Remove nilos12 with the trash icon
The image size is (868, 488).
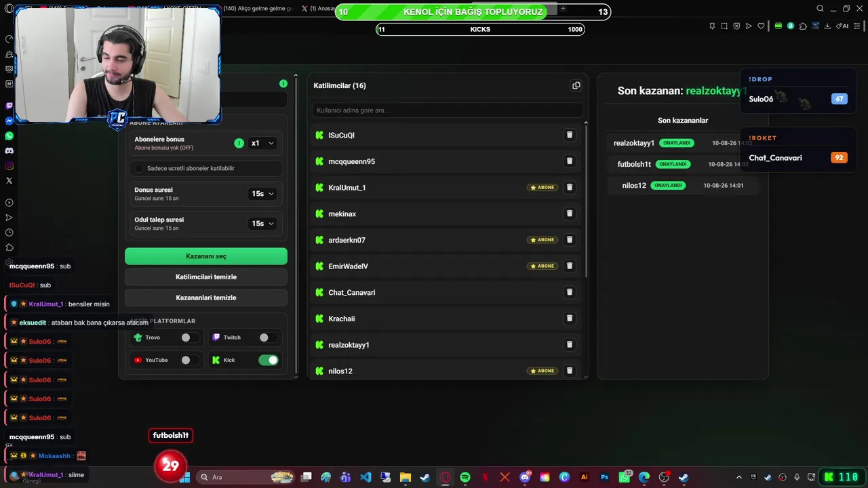point(570,371)
